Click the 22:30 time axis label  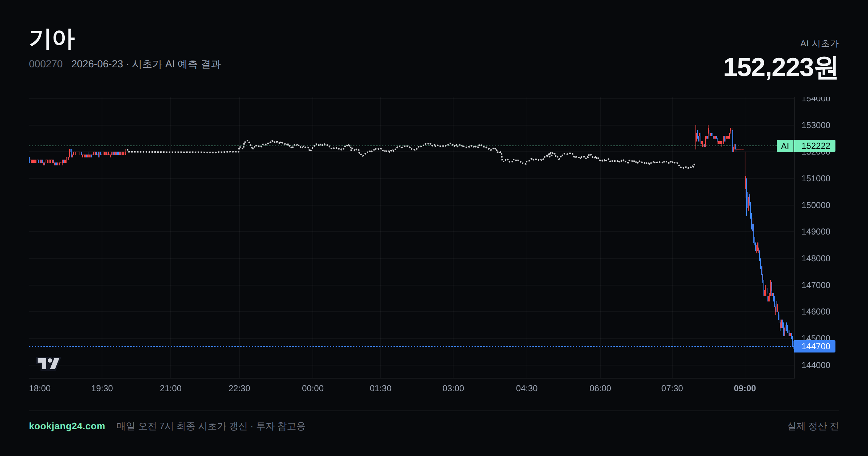tap(239, 388)
